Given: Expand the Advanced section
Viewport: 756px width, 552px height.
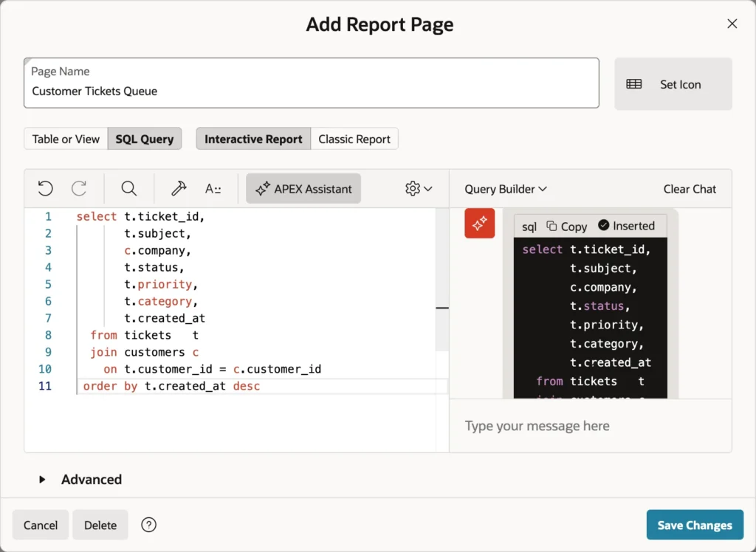Looking at the screenshot, I should 81,479.
